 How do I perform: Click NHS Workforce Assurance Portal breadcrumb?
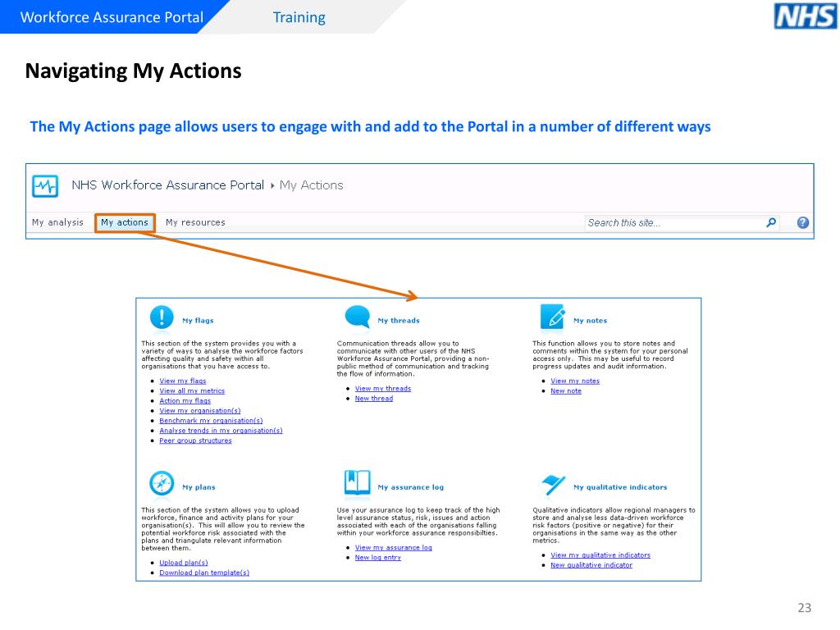tap(167, 185)
